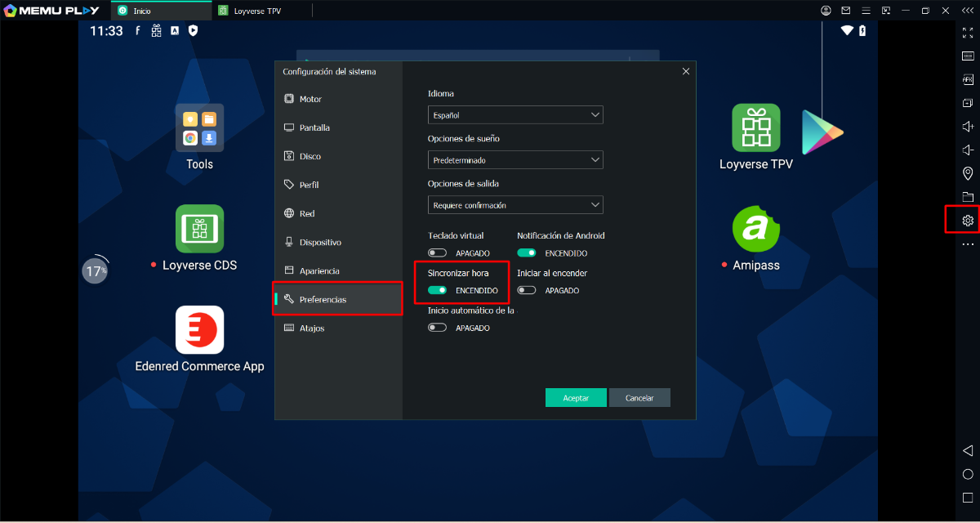Open Edenred Commerce App
980x523 pixels.
pos(199,330)
